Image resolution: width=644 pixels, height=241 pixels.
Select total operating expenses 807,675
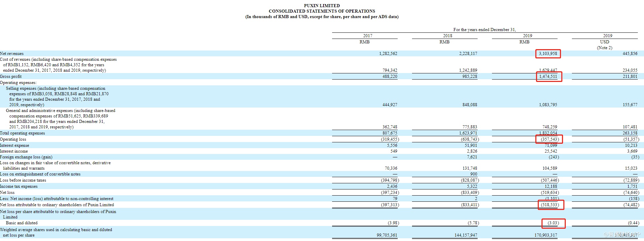(x=390, y=133)
